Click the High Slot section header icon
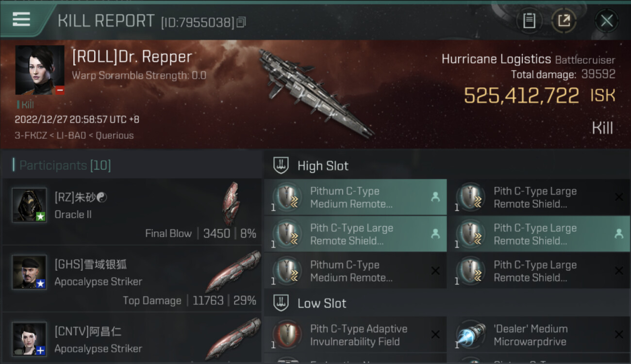631x364 pixels. coord(281,165)
